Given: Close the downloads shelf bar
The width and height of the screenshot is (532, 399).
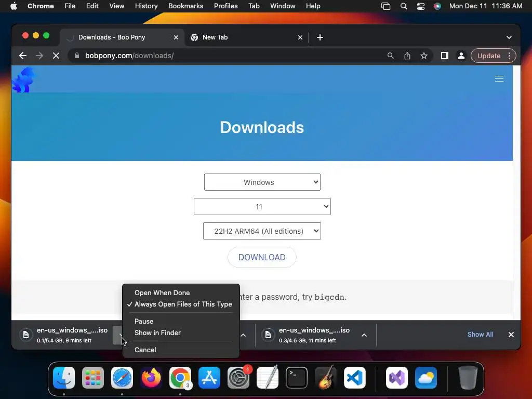Looking at the screenshot, I should click(x=511, y=335).
